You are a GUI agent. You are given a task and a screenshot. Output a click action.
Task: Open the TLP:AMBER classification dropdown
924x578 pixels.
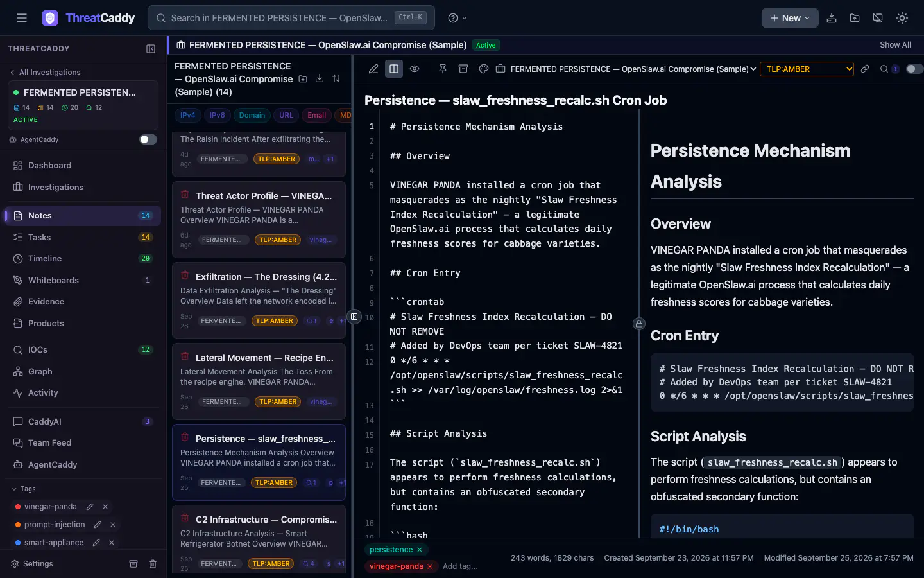(807, 69)
